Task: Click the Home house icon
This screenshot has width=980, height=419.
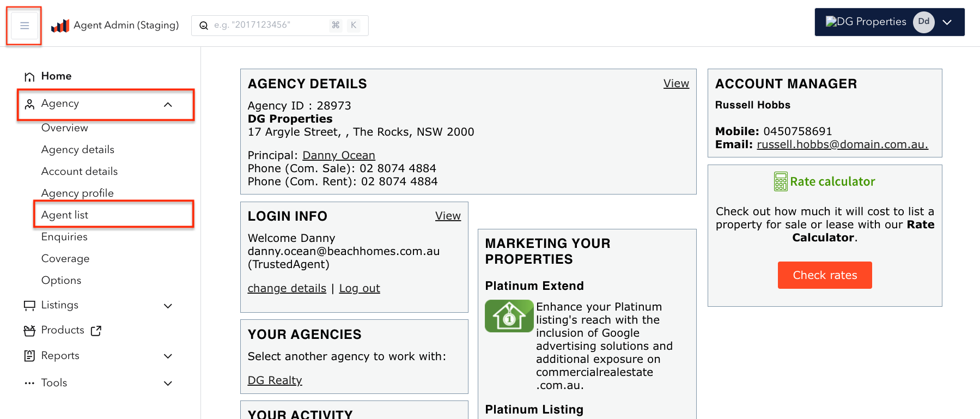Action: (x=29, y=77)
